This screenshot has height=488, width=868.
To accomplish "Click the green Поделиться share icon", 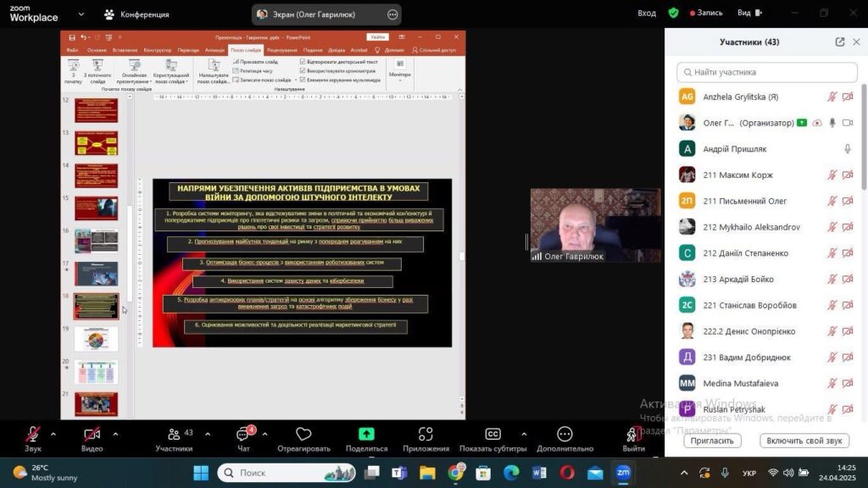I will (x=366, y=434).
